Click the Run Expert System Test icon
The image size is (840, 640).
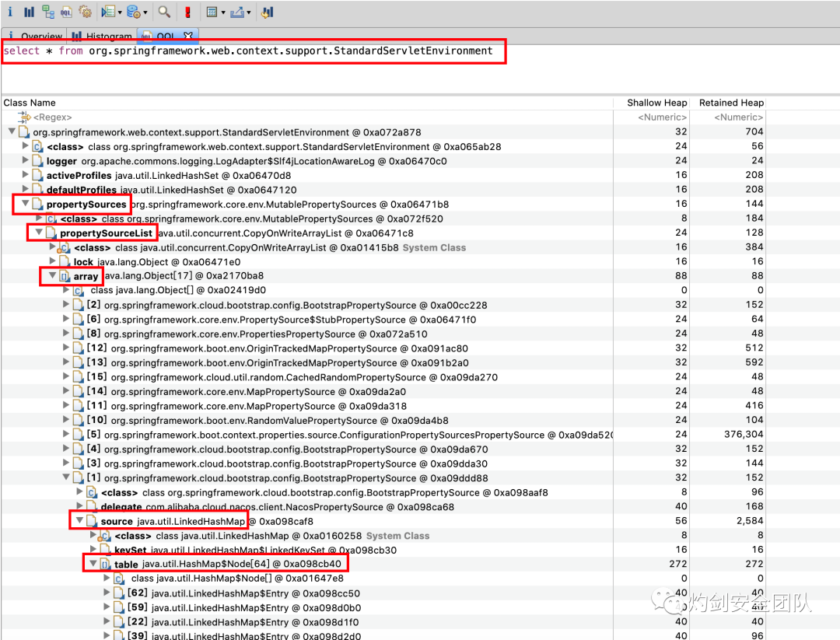click(x=107, y=12)
